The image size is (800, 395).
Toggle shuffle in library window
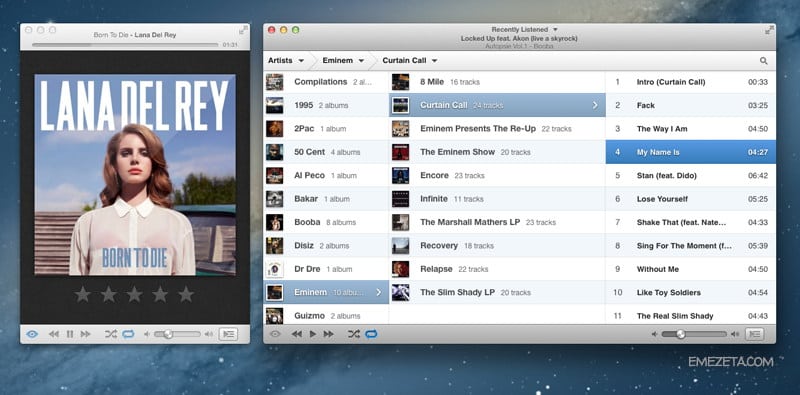click(x=354, y=334)
